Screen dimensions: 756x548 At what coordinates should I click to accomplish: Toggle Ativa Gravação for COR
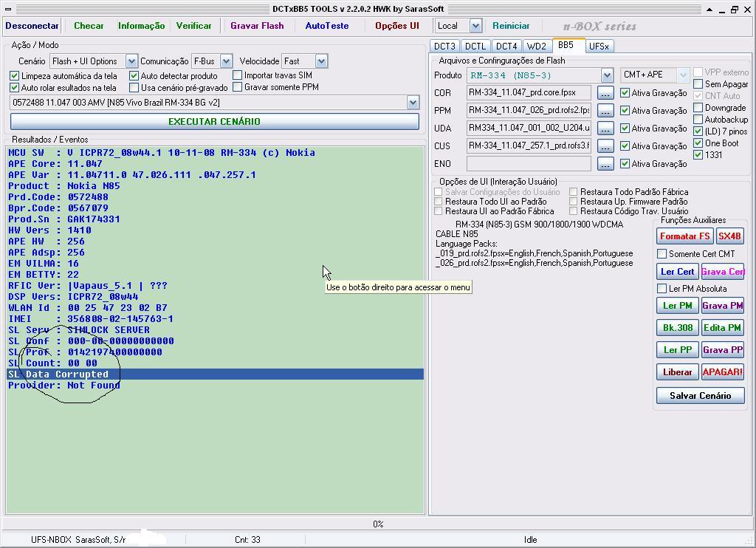(625, 92)
